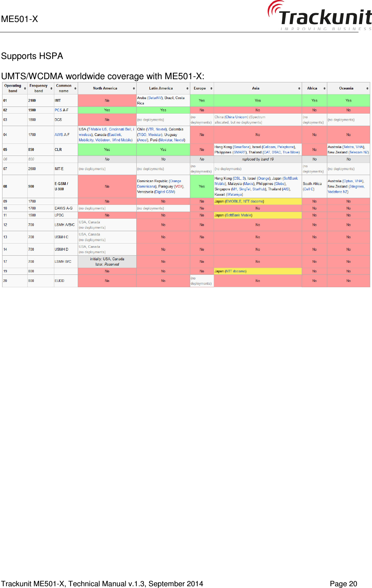Click the 2100 frequency cell
Image resolution: width=372 pixels, height=588 pixels.
pos(40,100)
